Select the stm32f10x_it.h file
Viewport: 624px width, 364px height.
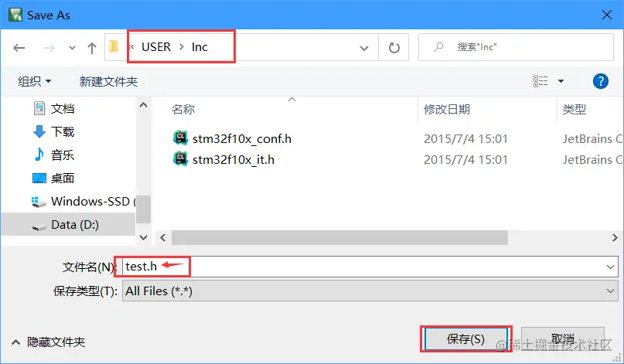pyautogui.click(x=234, y=159)
